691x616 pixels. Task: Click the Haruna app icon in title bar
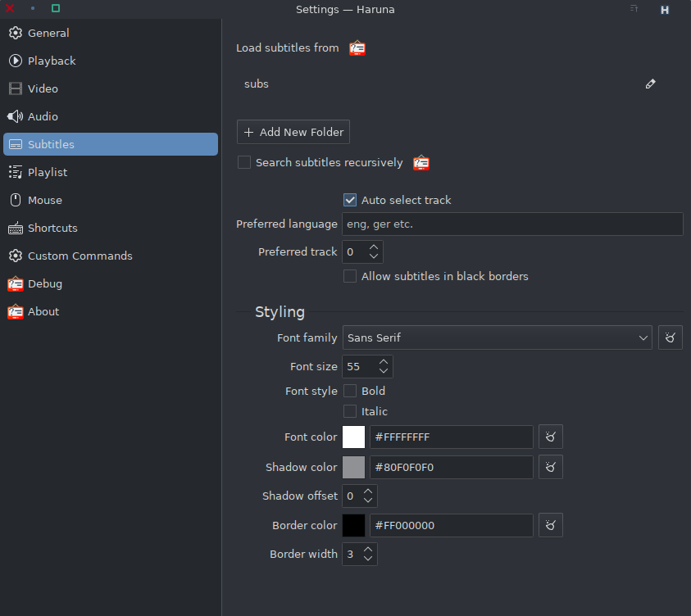pyautogui.click(x=665, y=10)
